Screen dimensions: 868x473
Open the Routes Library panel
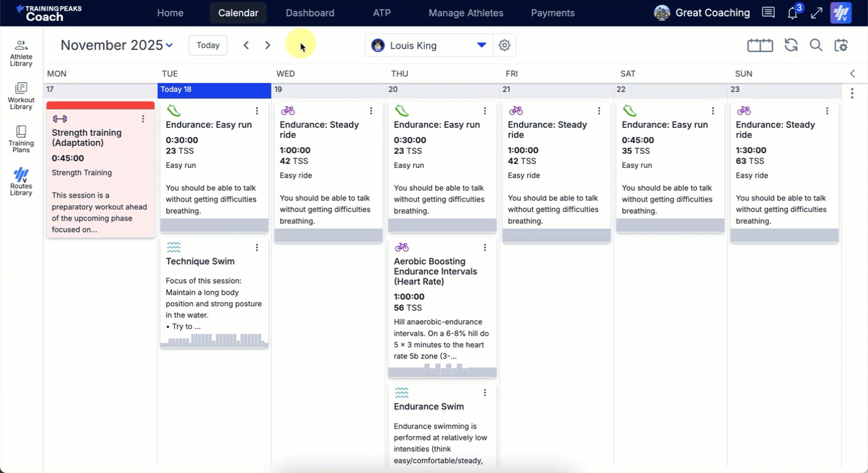[x=21, y=182]
